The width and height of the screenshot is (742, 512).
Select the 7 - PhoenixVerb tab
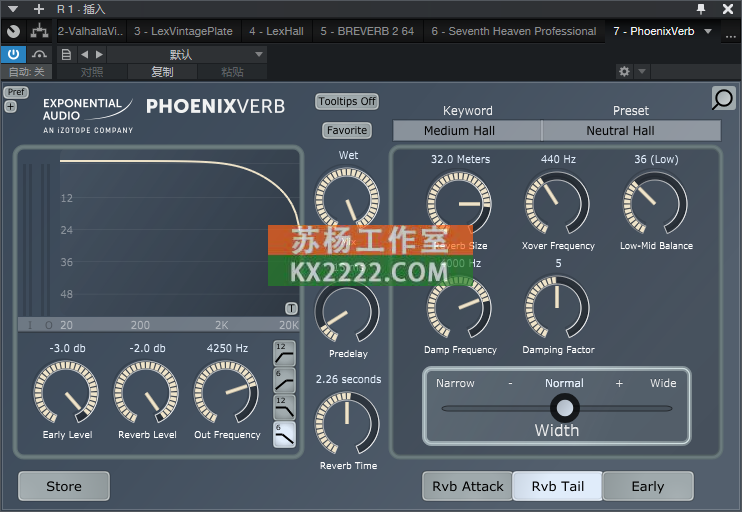[x=654, y=31]
